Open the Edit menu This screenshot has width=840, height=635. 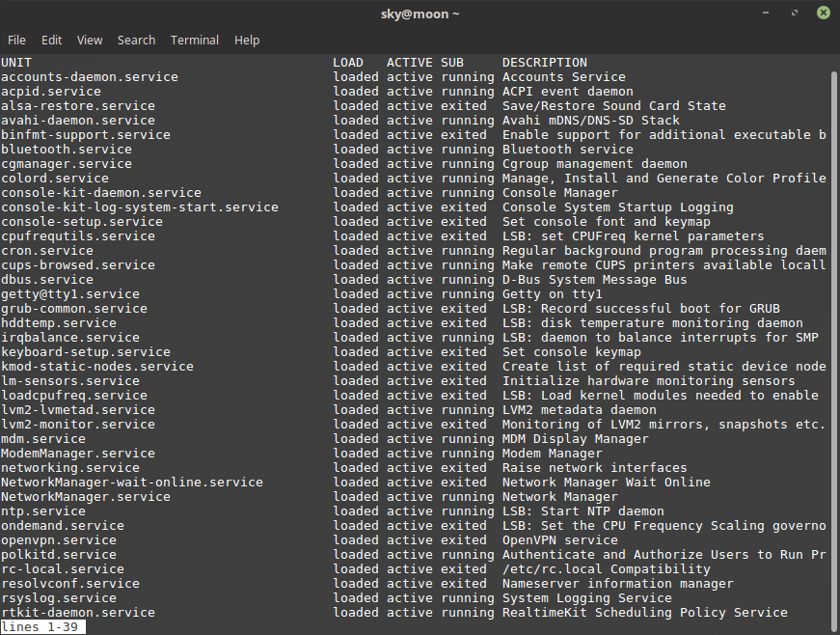(51, 40)
